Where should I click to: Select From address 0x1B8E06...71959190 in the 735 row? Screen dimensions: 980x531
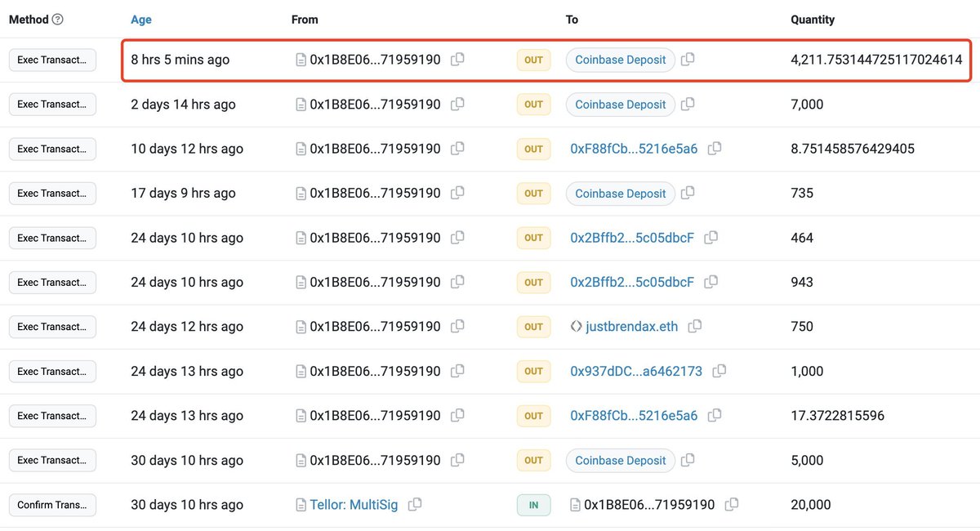375,194
